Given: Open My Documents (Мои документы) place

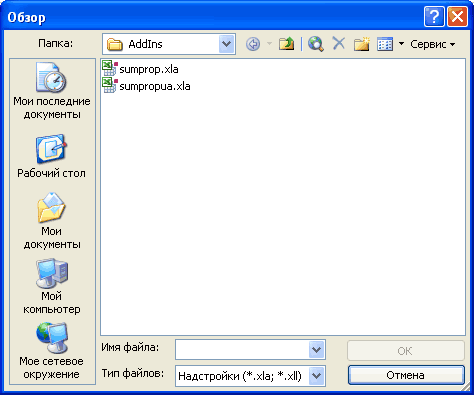Looking at the screenshot, I should 52,221.
